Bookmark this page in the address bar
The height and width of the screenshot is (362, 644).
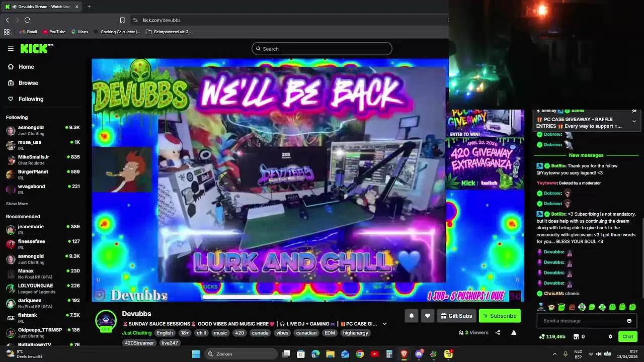[122, 20]
